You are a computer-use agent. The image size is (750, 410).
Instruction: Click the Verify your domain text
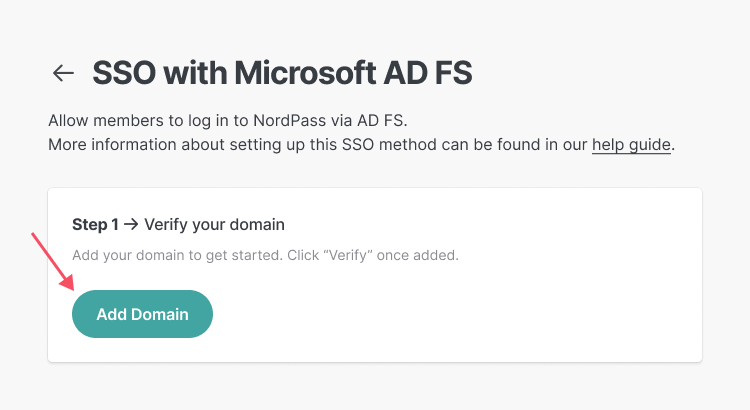(214, 224)
